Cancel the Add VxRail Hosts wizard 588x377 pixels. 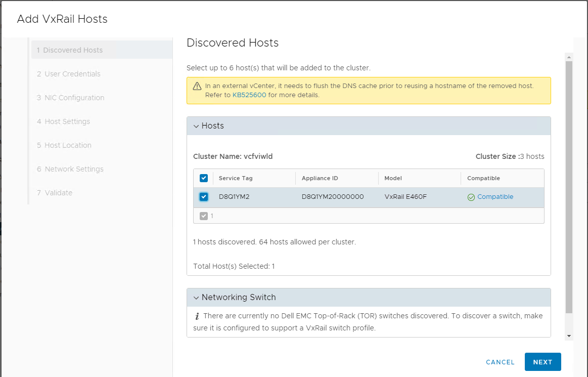click(500, 362)
